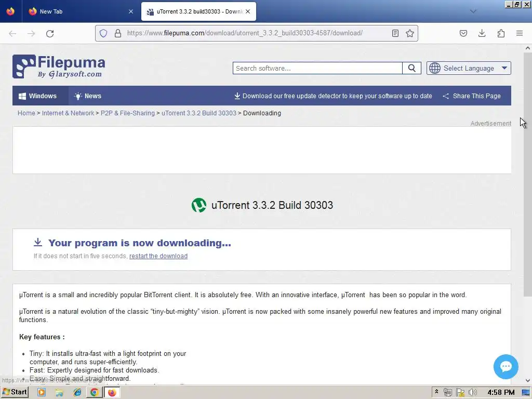Click restart the download link
This screenshot has height=399, width=532.
(158, 256)
